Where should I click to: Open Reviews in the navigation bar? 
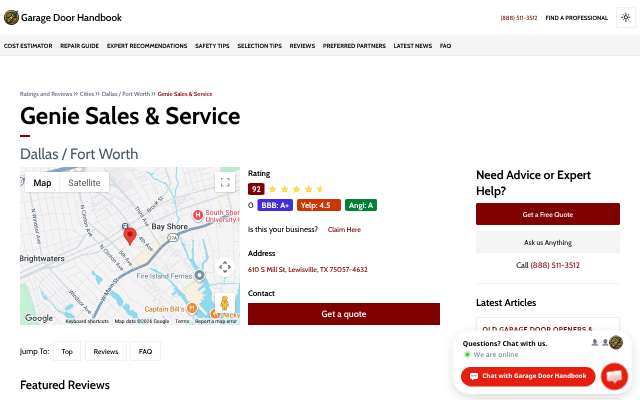point(302,46)
